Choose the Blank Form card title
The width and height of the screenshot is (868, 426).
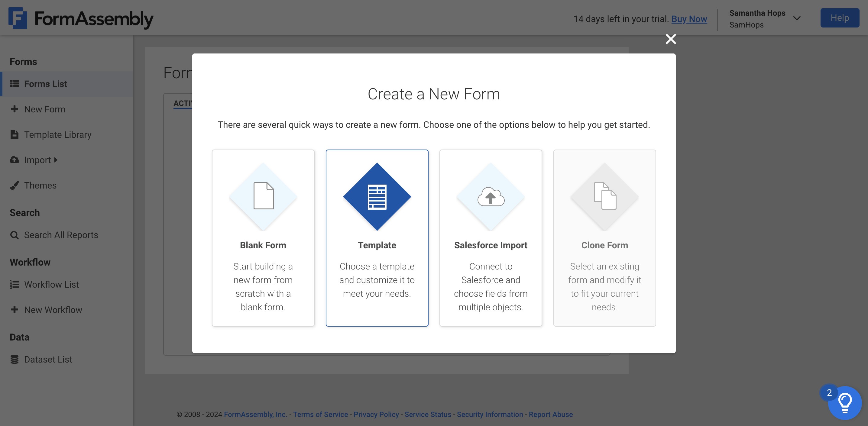[263, 246]
